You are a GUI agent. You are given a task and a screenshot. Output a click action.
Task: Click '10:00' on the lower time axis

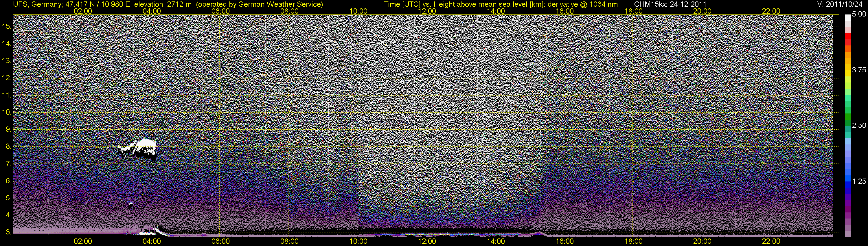(358, 241)
